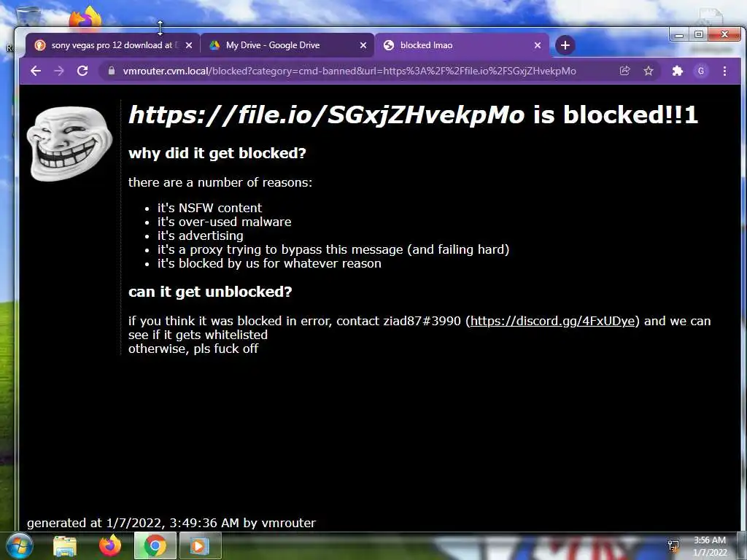Click the "it's over-used malware" bullet
Screen dimensions: 747x560
coord(225,222)
